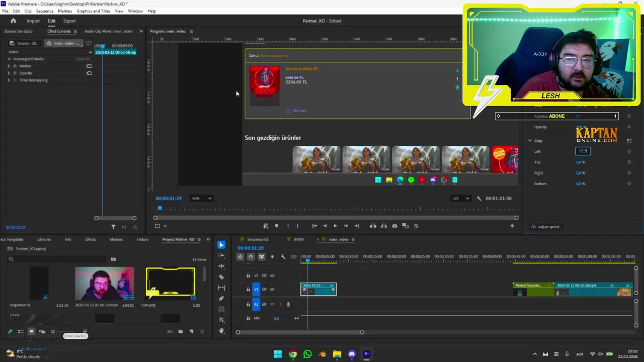Click the Adjust speed button

(x=546, y=227)
